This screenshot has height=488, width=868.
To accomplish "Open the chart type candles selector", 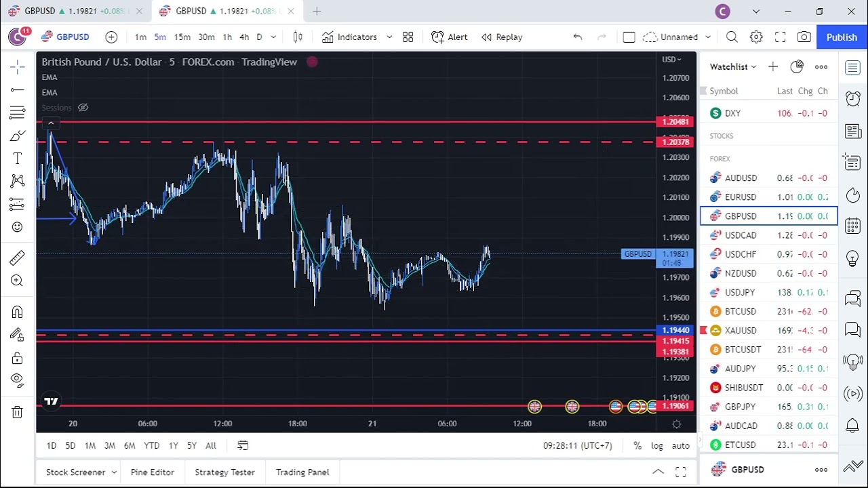I will (x=298, y=37).
